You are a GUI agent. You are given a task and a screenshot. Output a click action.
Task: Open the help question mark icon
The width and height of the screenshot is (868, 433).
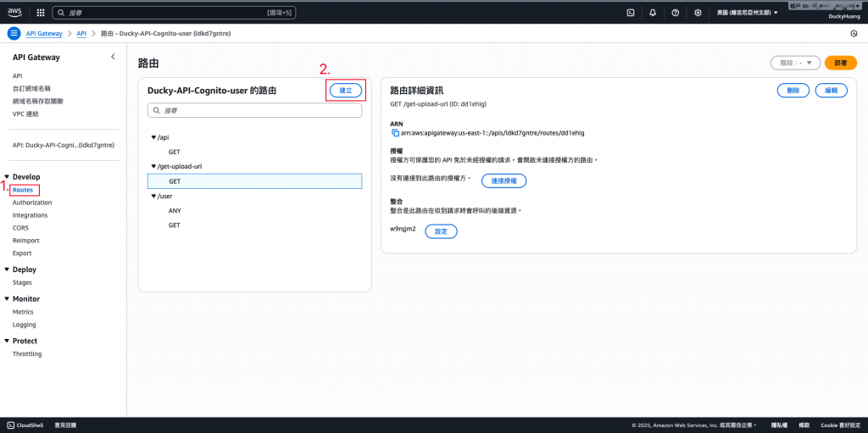(x=675, y=12)
